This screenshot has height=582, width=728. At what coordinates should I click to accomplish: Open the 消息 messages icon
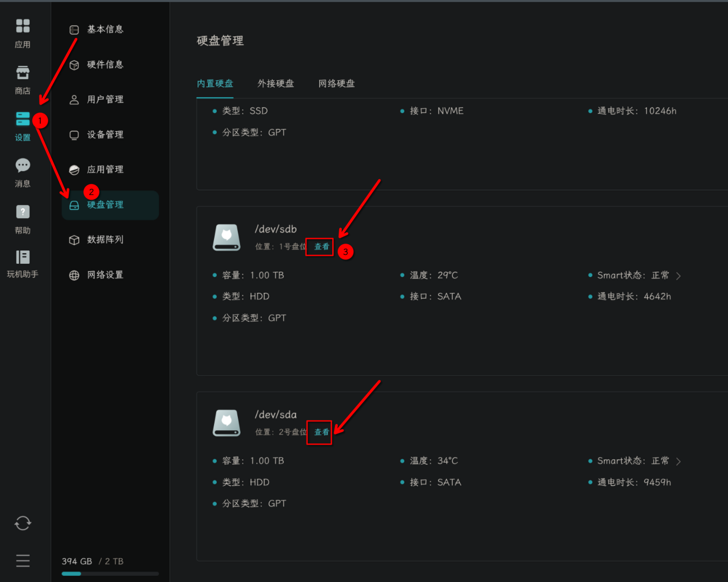(23, 165)
